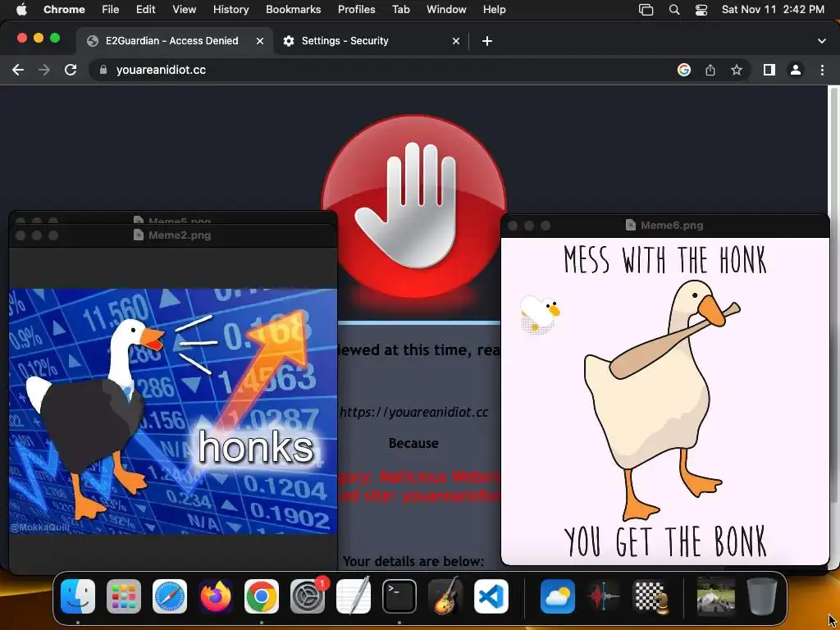Open the History menu
This screenshot has width=840, height=630.
(x=231, y=9)
